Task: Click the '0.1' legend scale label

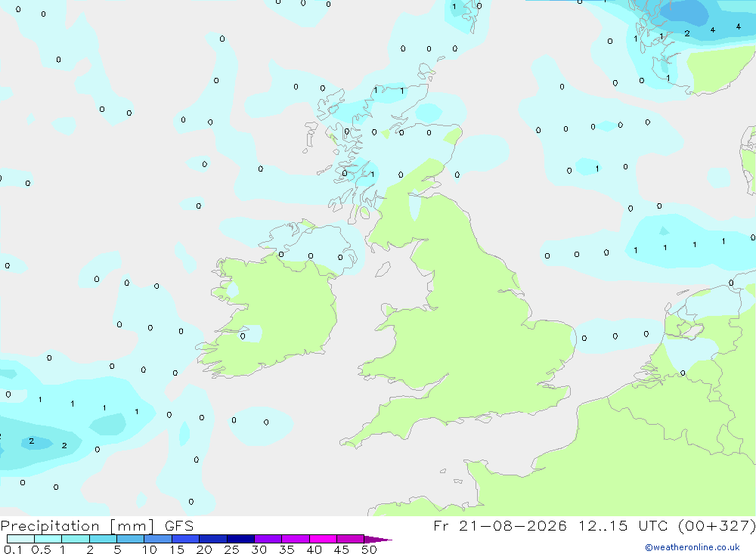Action: tap(13, 549)
